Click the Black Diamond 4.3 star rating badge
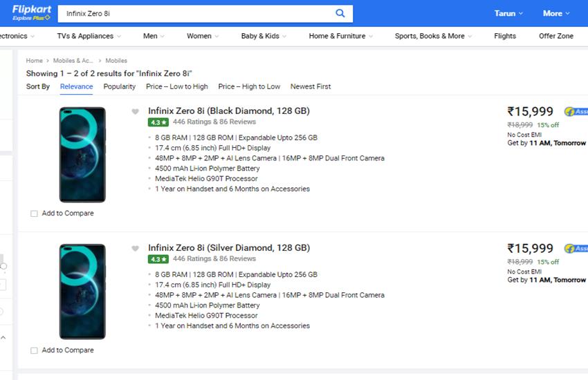 tap(158, 122)
